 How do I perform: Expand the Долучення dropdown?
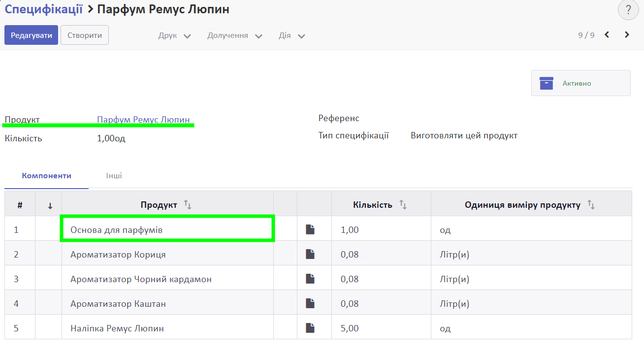[235, 35]
